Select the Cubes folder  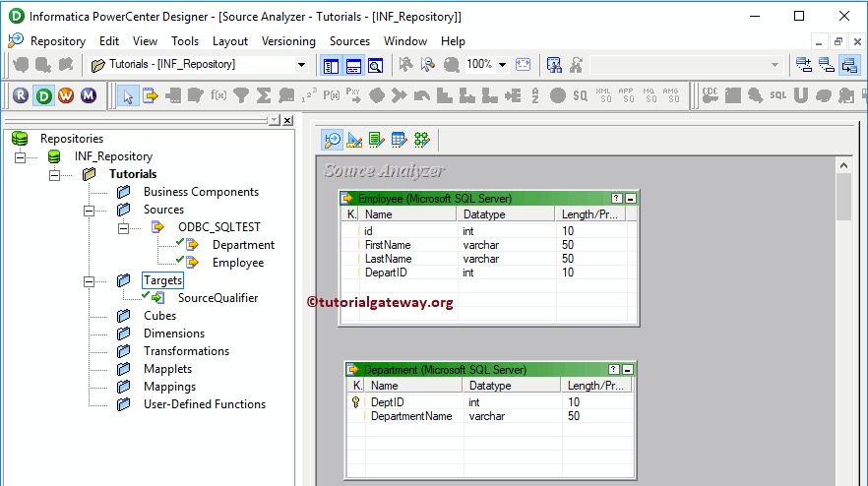[160, 316]
